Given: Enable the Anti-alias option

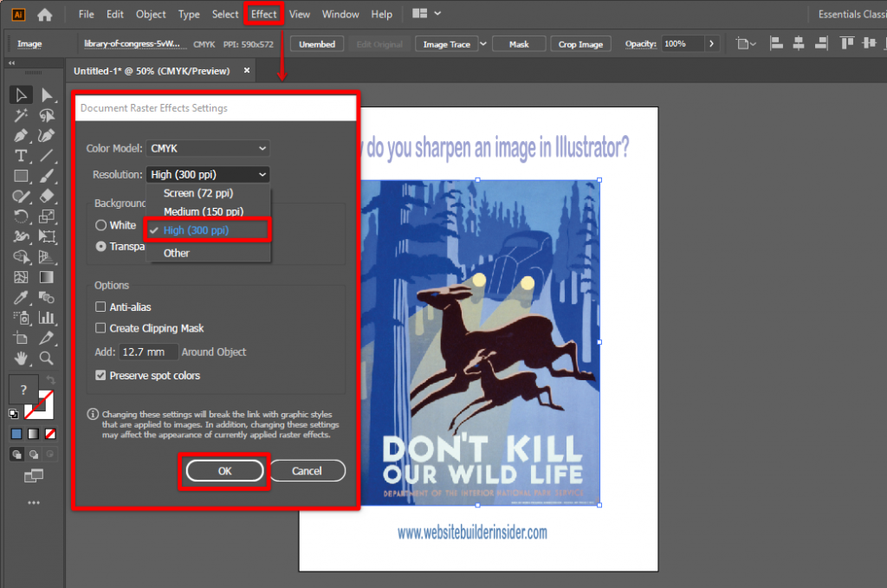Looking at the screenshot, I should point(100,307).
